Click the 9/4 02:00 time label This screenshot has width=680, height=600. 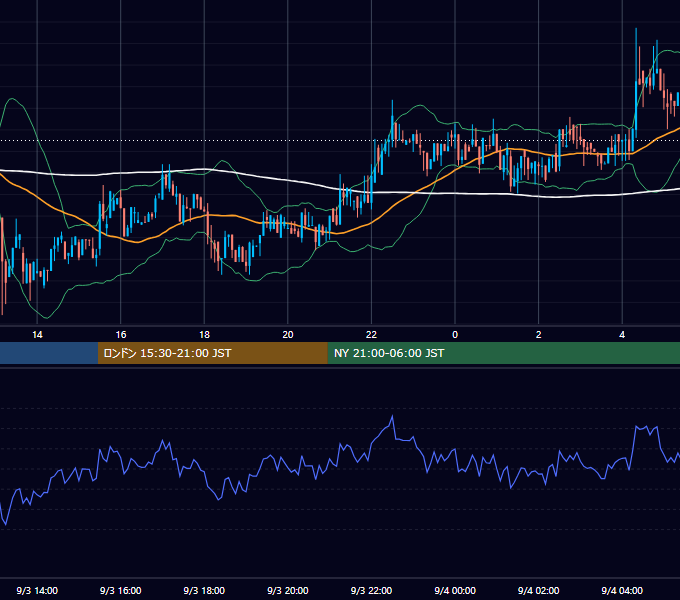(x=539, y=590)
